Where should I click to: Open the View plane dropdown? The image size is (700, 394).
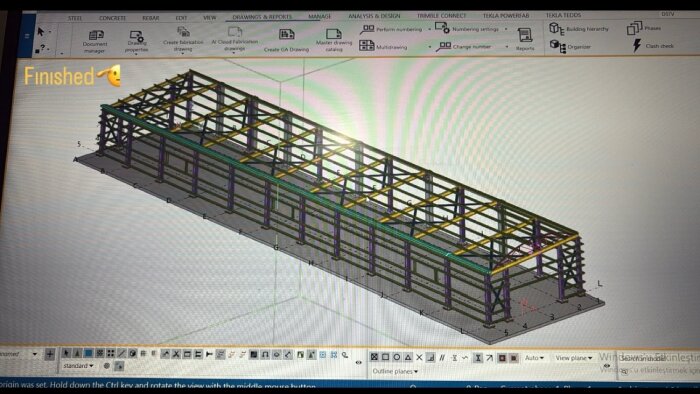574,358
